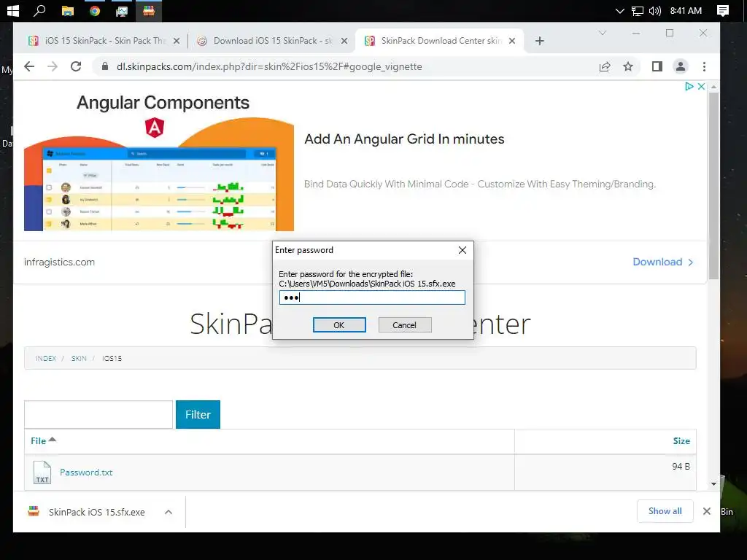Viewport: 747px width, 560px height.
Task: Click the Angular Components ad image
Action: click(x=158, y=162)
